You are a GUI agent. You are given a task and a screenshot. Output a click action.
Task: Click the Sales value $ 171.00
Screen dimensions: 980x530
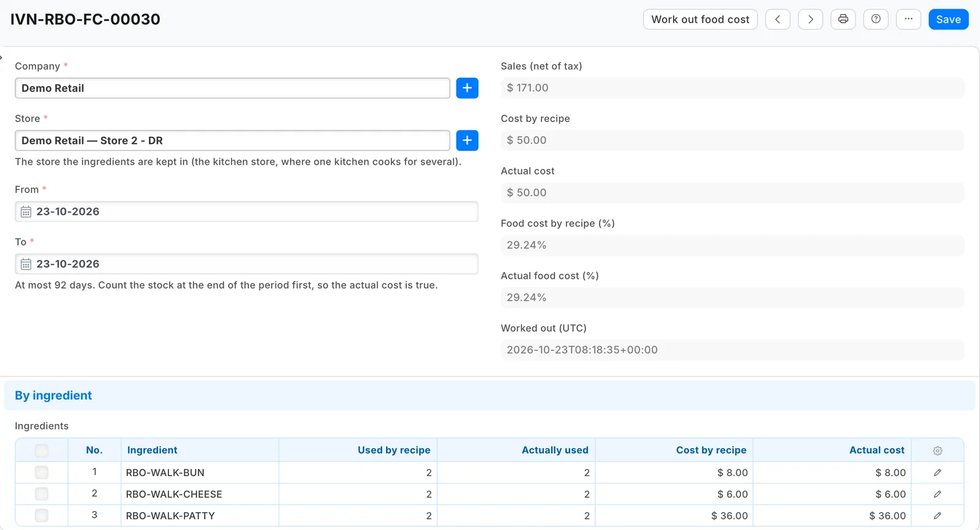pyautogui.click(x=733, y=88)
